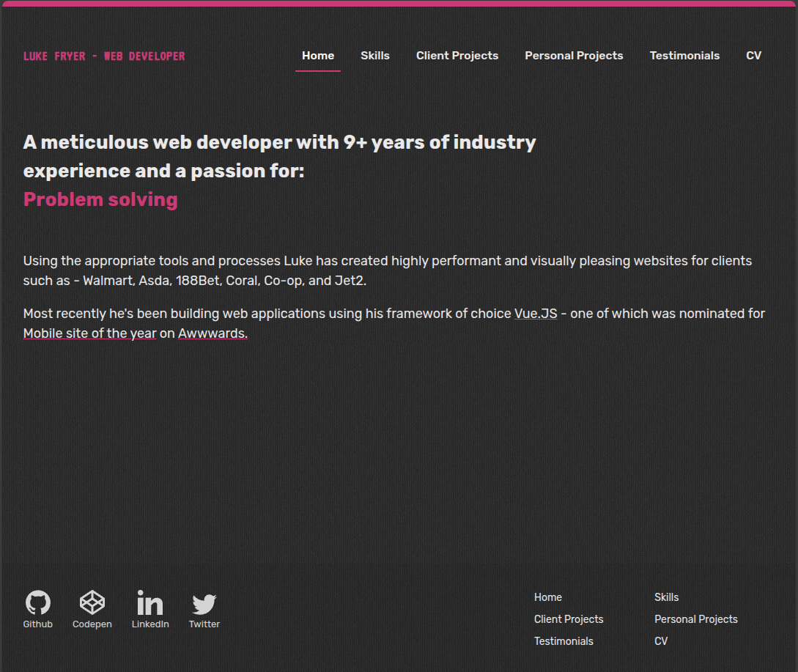Screen dimensions: 798x672
Task: Click Testimonials in the footer links
Action: 564,640
